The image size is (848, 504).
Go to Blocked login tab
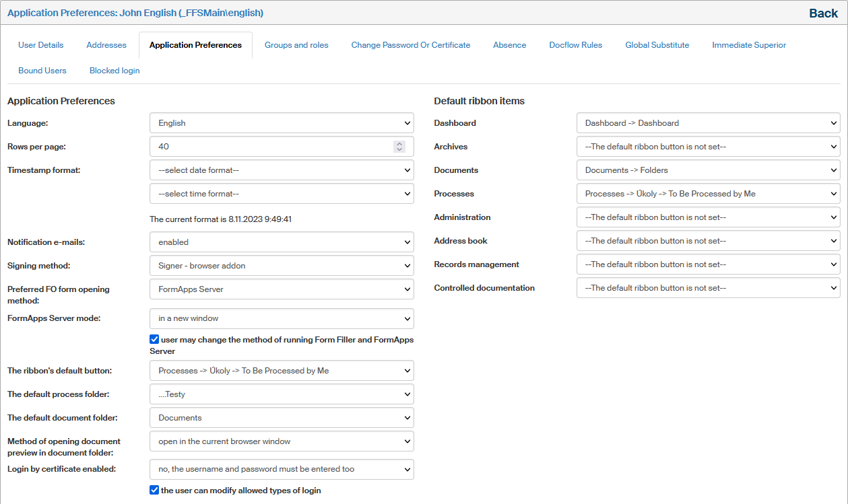tap(115, 71)
